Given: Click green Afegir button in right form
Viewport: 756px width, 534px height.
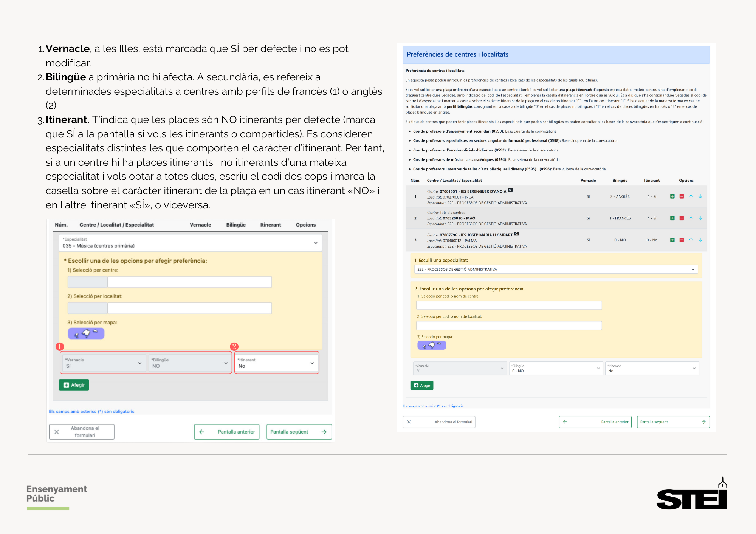Looking at the screenshot, I should tap(422, 386).
